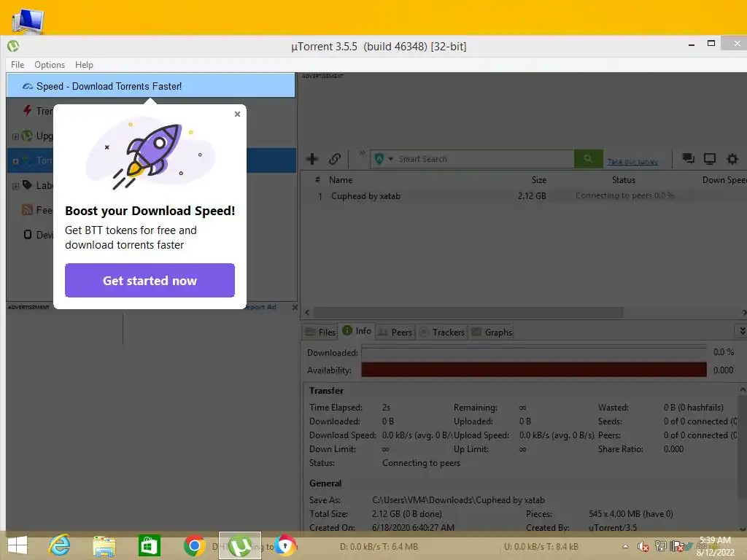Click the Action Center flag icon
Viewport: 747px width, 560px height.
(678, 546)
